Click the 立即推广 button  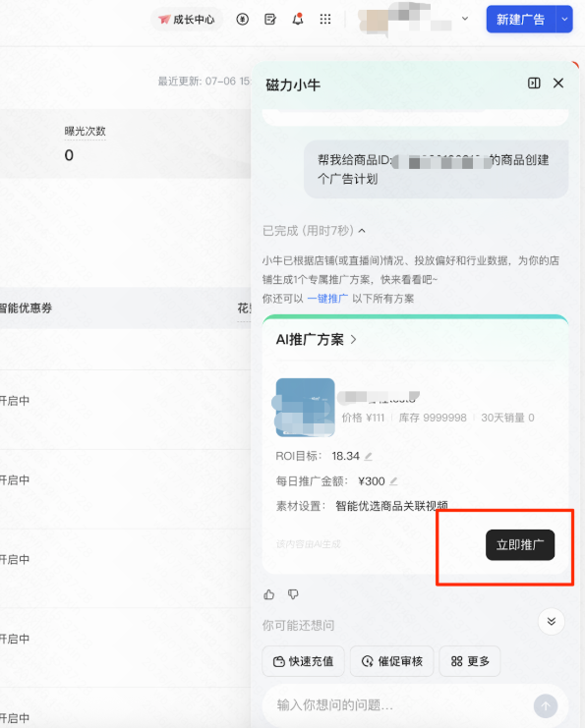point(520,545)
